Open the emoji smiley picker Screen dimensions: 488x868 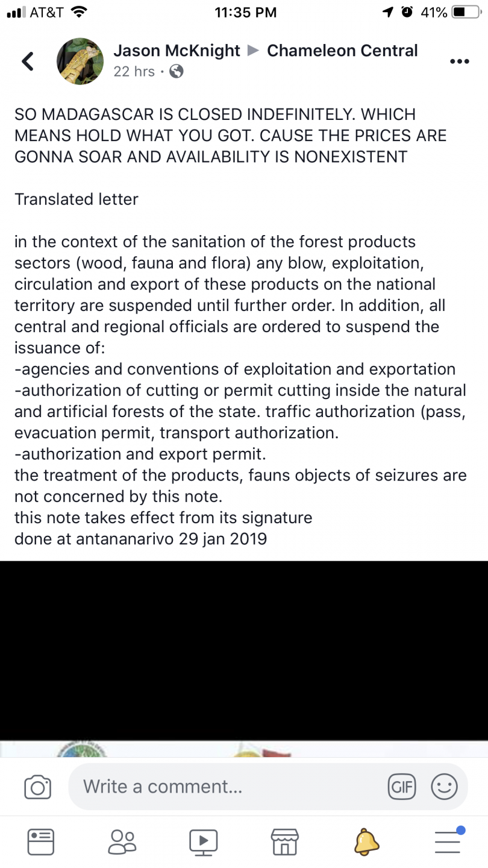coord(445,787)
